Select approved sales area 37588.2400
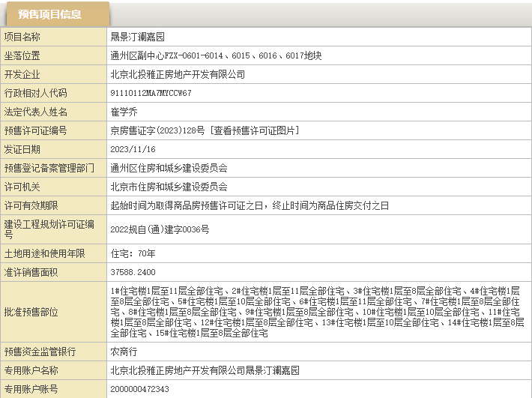 click(133, 273)
